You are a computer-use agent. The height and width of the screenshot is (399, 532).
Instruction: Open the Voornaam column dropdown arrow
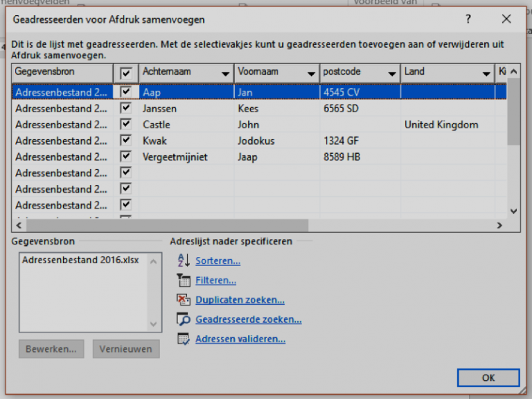coord(310,73)
